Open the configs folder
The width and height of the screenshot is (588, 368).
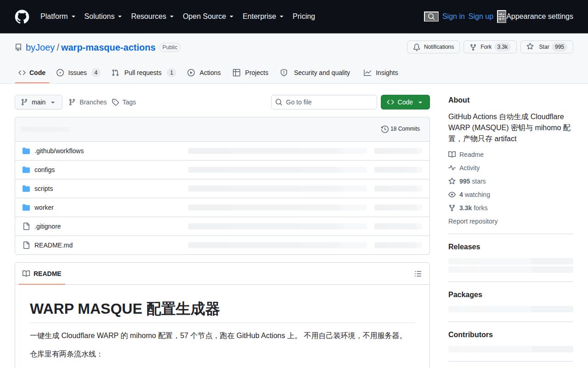[45, 170]
